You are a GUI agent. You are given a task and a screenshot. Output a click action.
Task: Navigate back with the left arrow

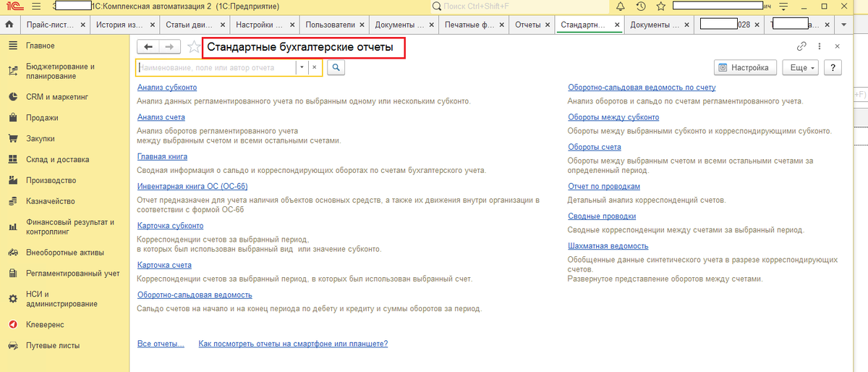(x=148, y=47)
